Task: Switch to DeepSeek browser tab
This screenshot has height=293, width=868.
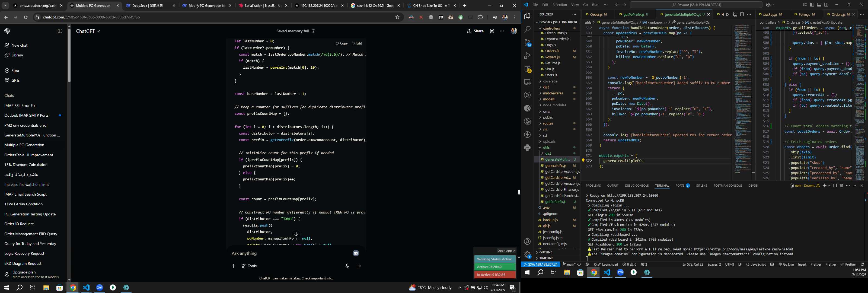Action: click(151, 6)
